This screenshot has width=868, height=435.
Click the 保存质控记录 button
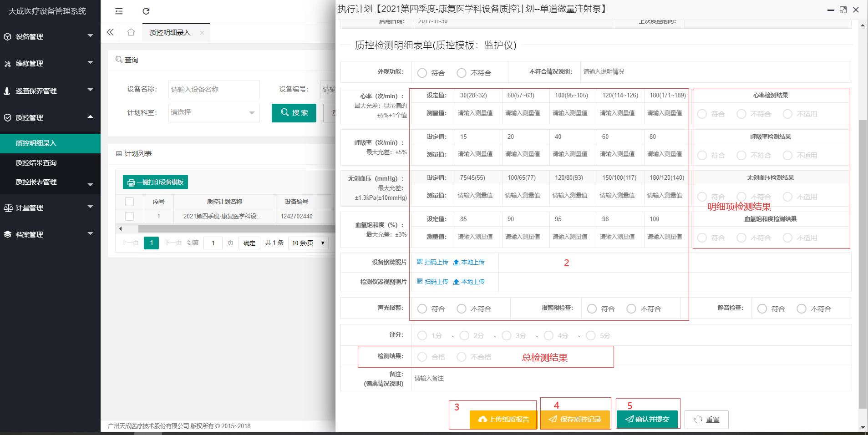point(575,420)
